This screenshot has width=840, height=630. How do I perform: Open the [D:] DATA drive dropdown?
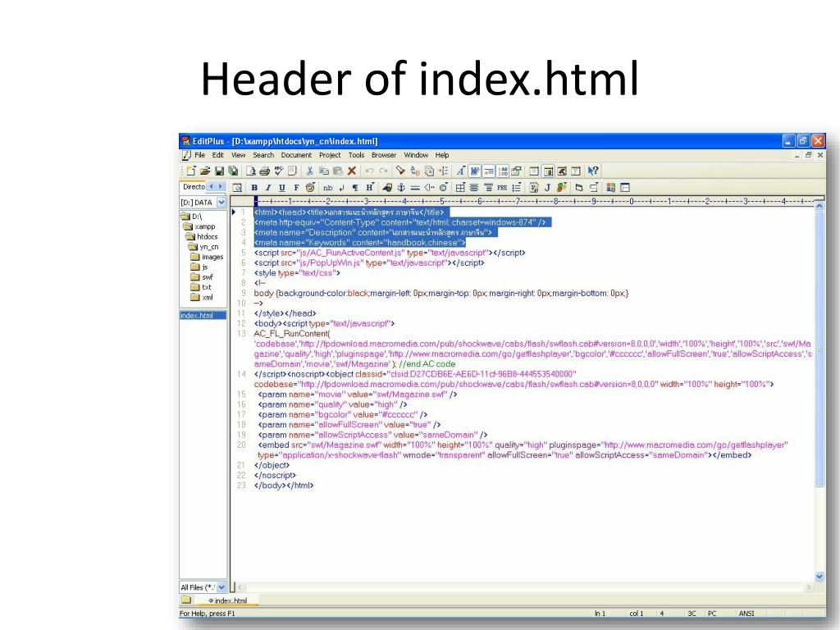221,203
